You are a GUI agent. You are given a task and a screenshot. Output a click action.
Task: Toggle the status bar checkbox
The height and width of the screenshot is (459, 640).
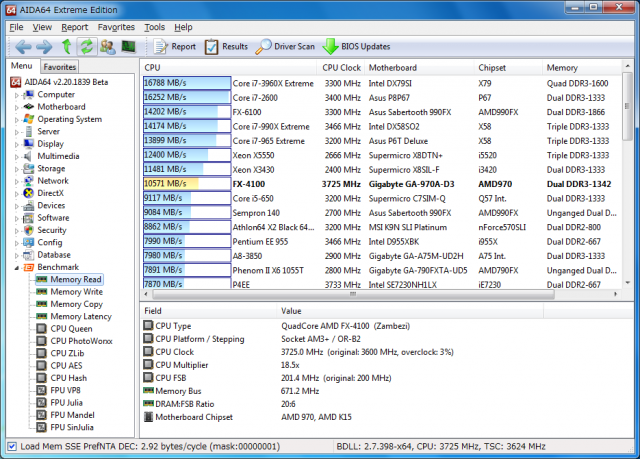click(12, 446)
